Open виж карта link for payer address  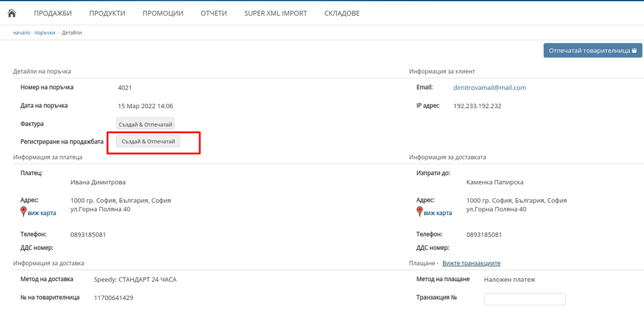[x=42, y=213]
